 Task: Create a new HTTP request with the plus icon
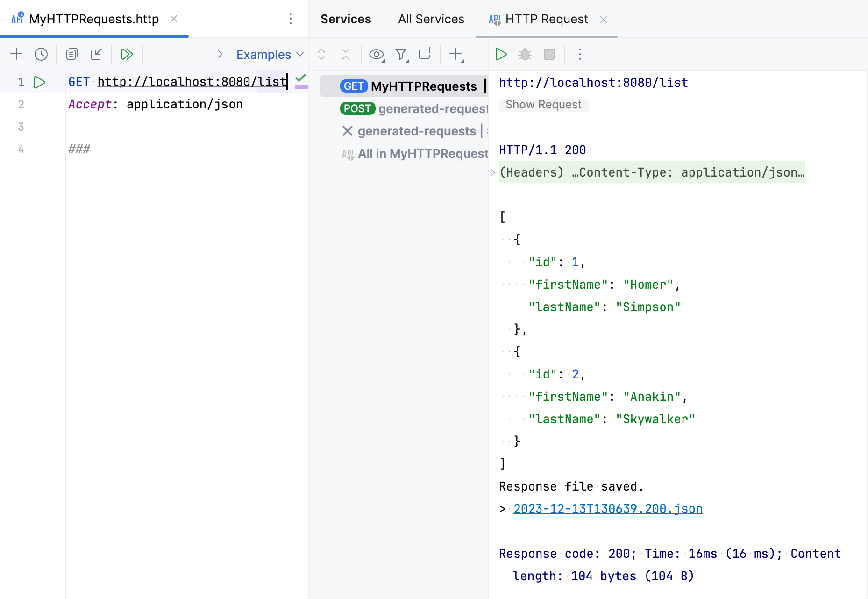coord(16,54)
